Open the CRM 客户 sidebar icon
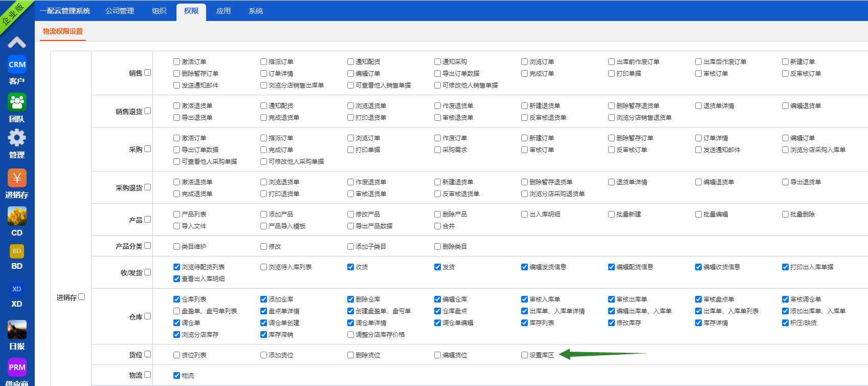The width and height of the screenshot is (868, 386). coord(17,65)
